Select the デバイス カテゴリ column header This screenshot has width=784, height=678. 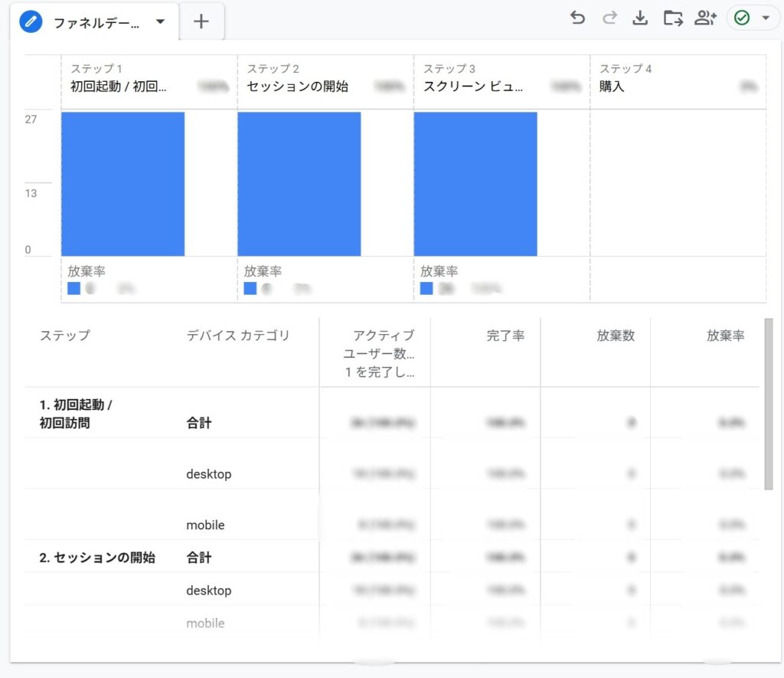click(238, 336)
